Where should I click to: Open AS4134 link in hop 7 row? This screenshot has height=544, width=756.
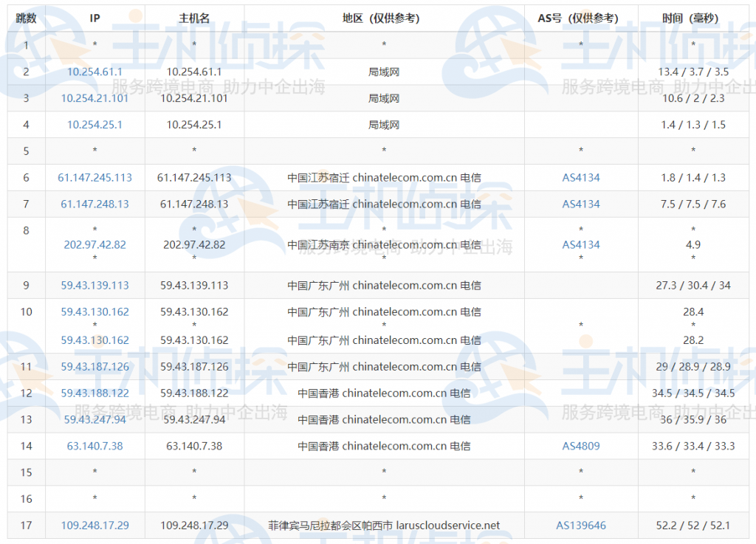pyautogui.click(x=581, y=204)
